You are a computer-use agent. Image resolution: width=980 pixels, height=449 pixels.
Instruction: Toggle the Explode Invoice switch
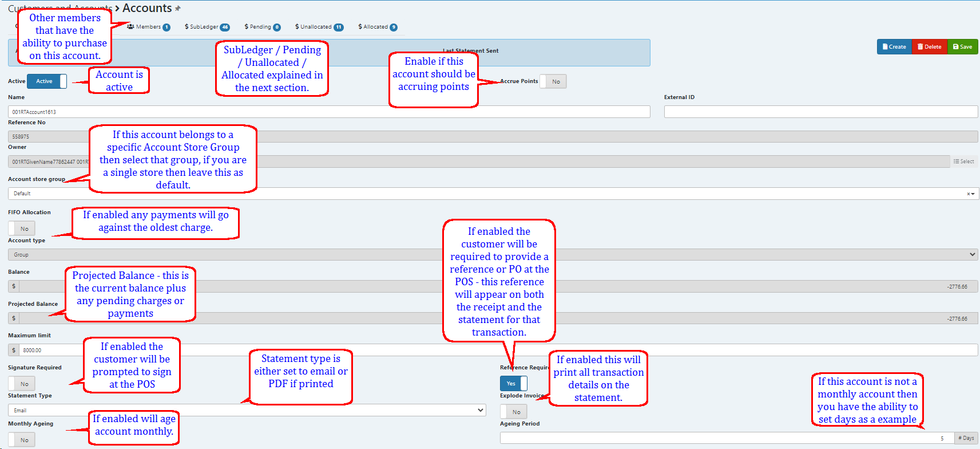click(514, 412)
